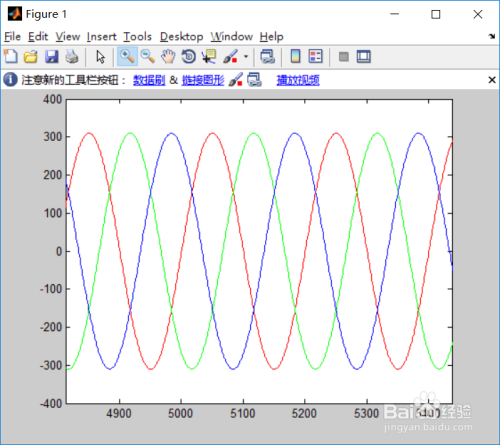The image size is (500, 445).
Task: Open the Tools menu
Action: [137, 36]
